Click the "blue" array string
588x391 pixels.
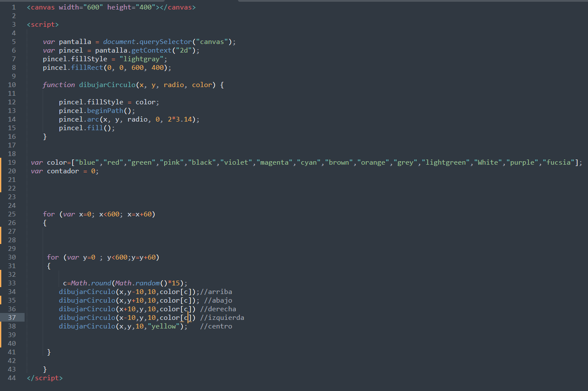[87, 163]
